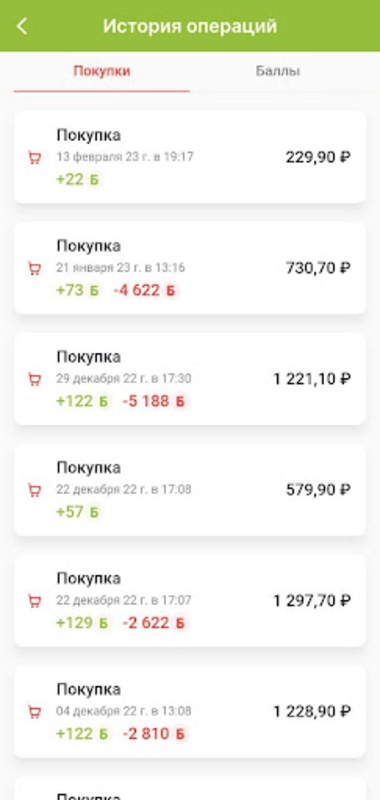Image resolution: width=380 pixels, height=800 pixels.
Task: Click cart icon for 29 декабря purchase
Action: pos(34,380)
